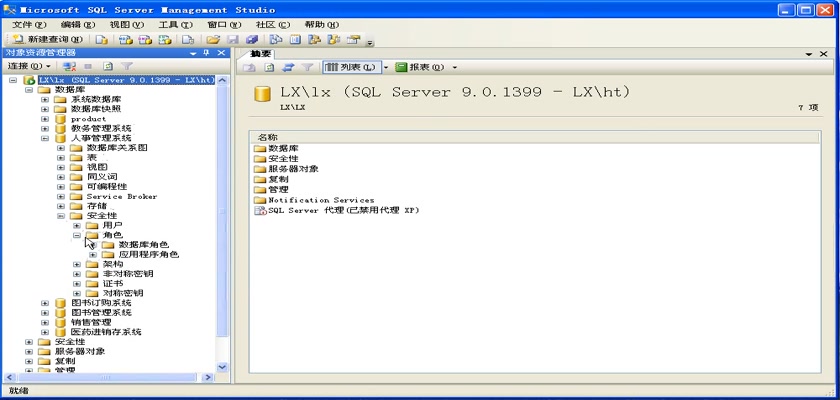Open the Properties Window toolbar icon

(x=353, y=40)
